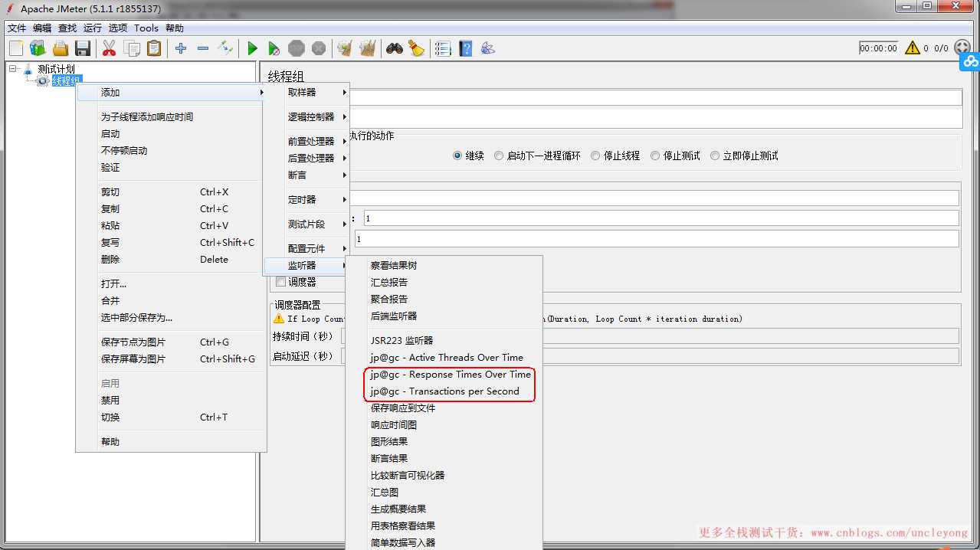Select the 立即停止测试 radio button
The width and height of the screenshot is (980, 550).
(x=715, y=156)
